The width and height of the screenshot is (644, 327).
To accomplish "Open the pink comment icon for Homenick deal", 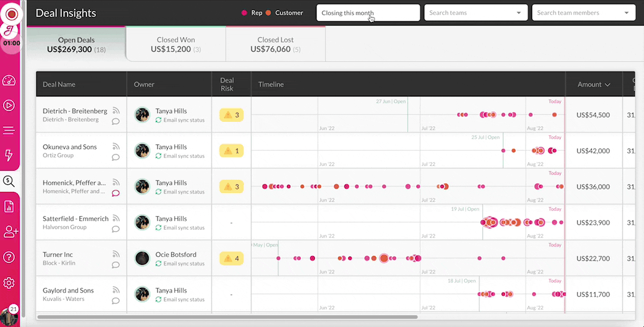I will point(116,193).
